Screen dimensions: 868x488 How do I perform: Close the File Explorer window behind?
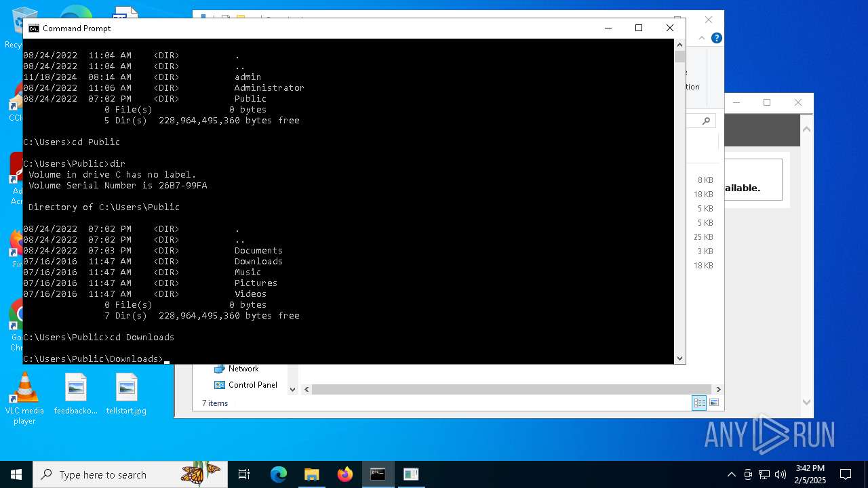pyautogui.click(x=708, y=20)
